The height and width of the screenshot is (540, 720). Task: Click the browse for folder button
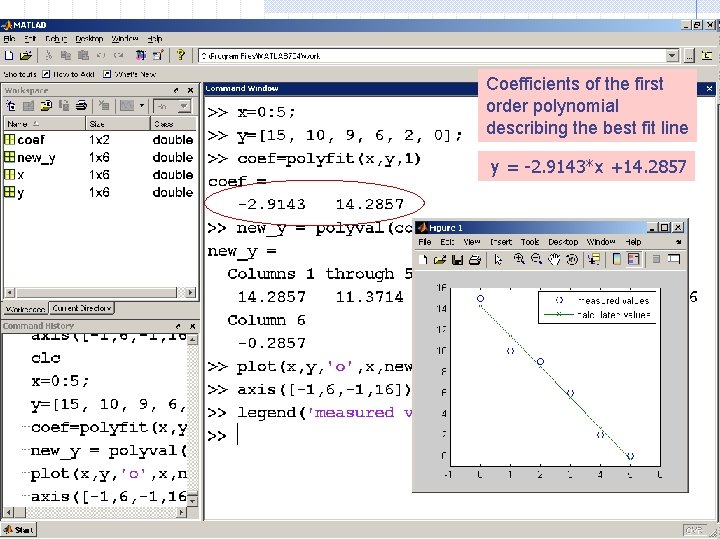689,56
